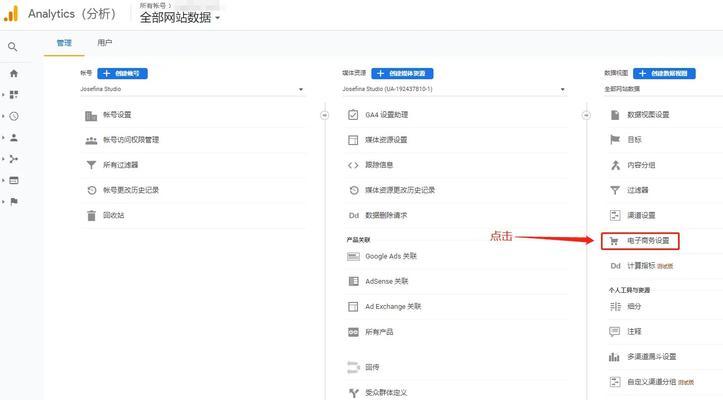Click person icon for 内容分组
The width and height of the screenshot is (723, 400).
[x=615, y=165]
